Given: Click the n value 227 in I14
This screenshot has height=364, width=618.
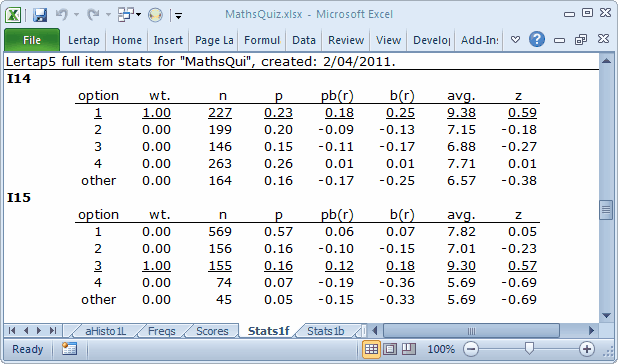Looking at the screenshot, I should point(220,113).
